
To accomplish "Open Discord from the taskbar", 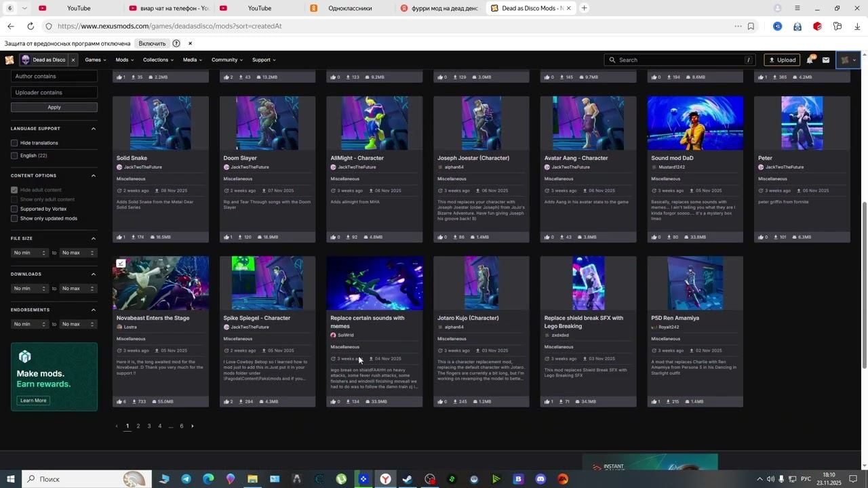I will [540, 479].
